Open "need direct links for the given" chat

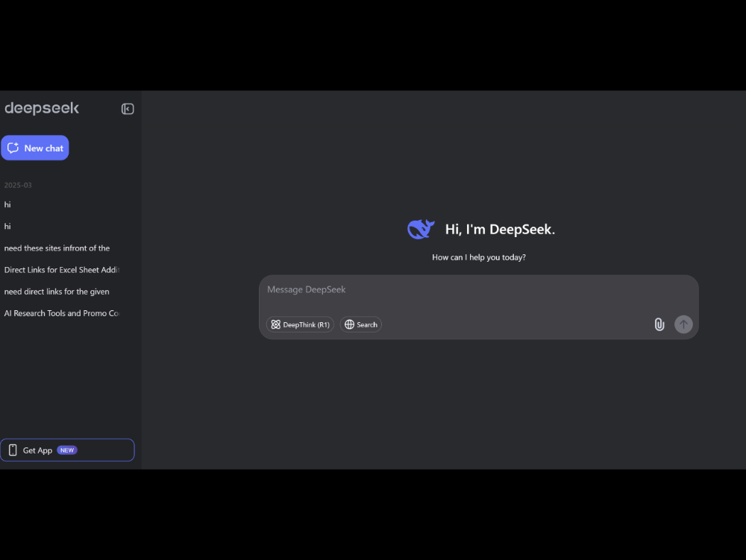[57, 292]
